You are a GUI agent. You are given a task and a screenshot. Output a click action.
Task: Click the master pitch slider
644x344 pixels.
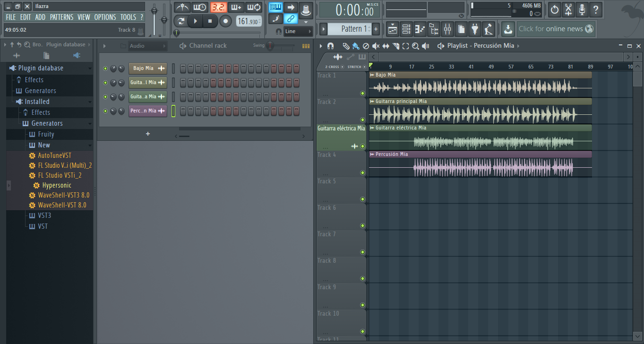(164, 19)
